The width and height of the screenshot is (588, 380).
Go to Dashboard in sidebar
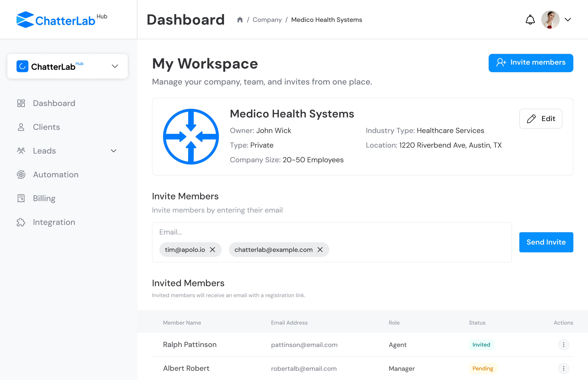tap(54, 103)
